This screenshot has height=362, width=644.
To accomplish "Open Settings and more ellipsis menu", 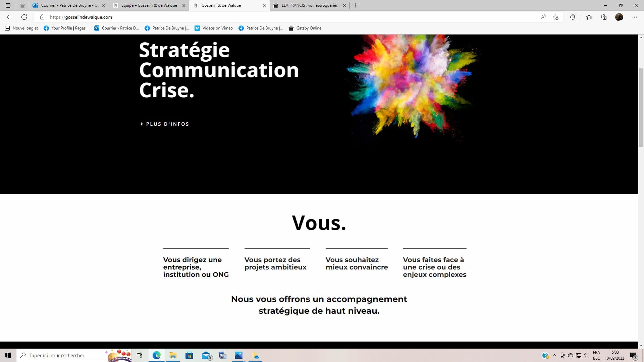I will tap(635, 17).
